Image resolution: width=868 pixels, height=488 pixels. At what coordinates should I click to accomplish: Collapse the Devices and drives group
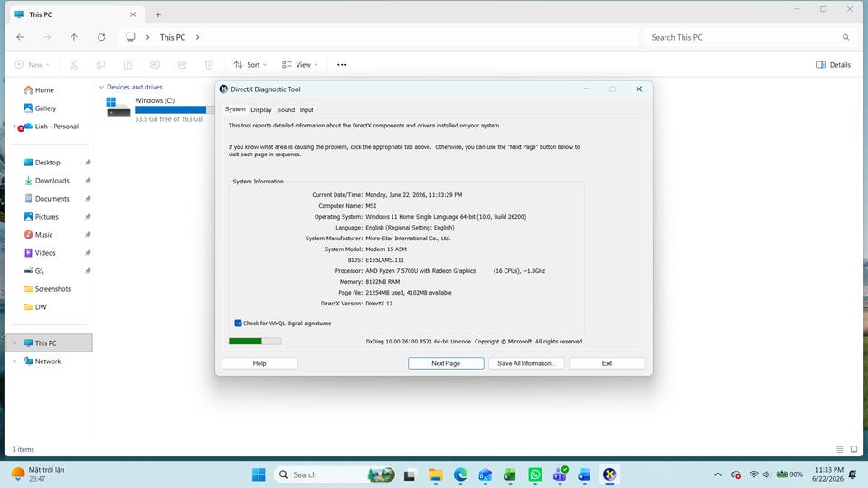(x=101, y=88)
